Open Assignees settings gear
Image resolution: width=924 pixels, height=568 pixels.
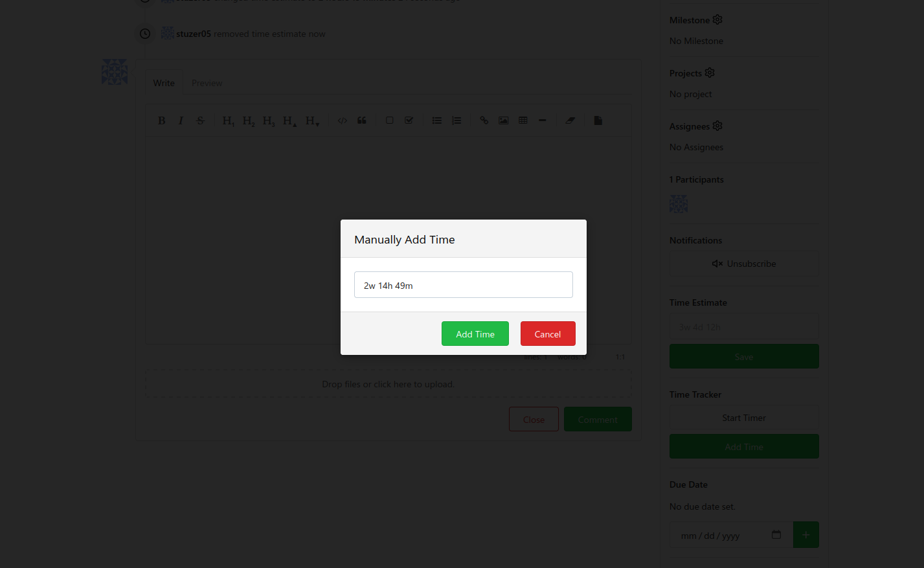[717, 126]
